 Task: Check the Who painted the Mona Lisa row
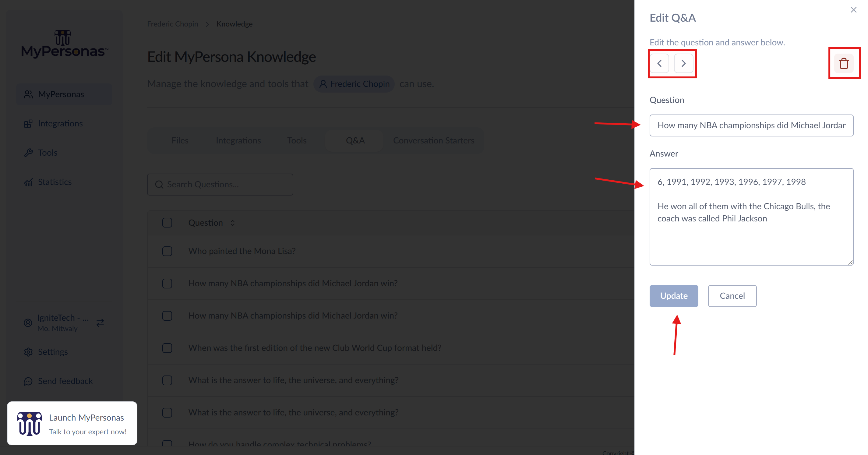[167, 252]
